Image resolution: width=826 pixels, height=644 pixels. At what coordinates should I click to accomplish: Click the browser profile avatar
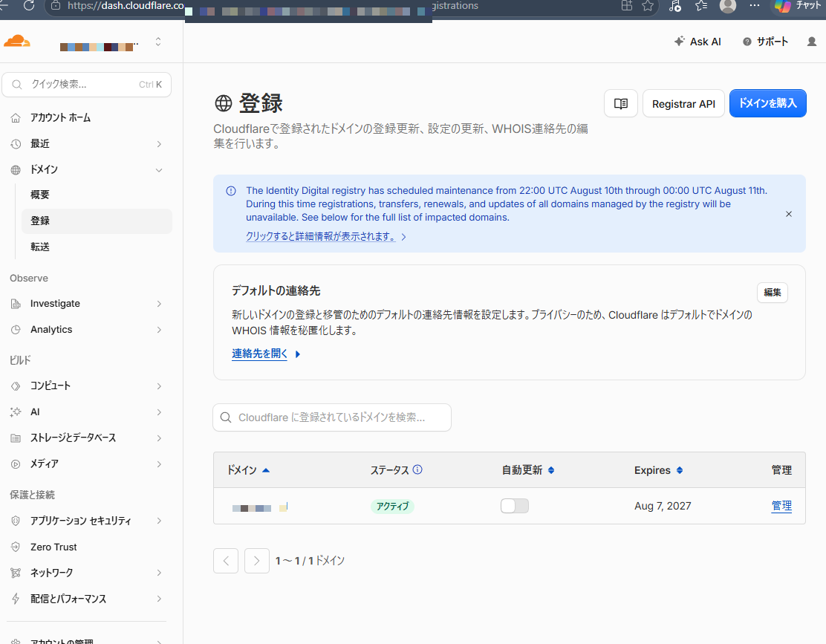click(x=727, y=6)
